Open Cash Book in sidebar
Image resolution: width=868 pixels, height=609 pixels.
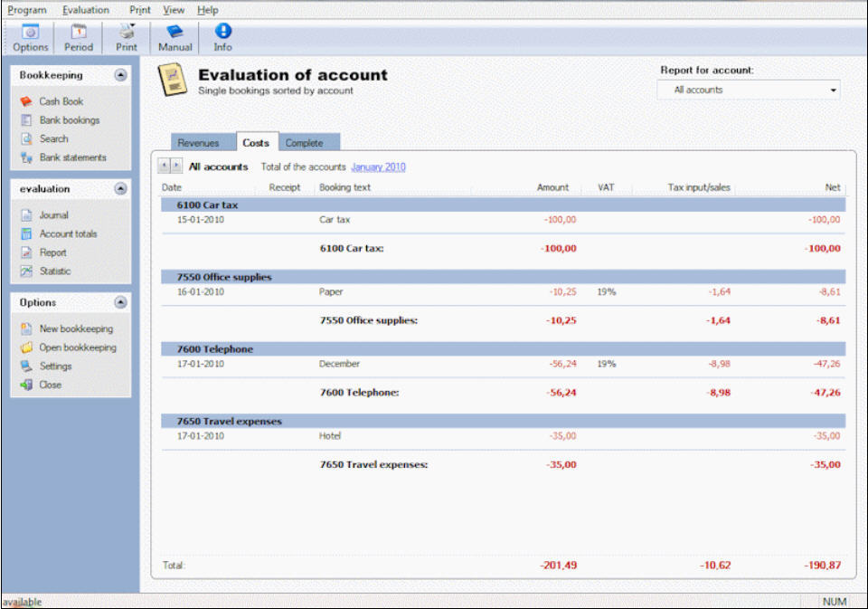point(61,101)
